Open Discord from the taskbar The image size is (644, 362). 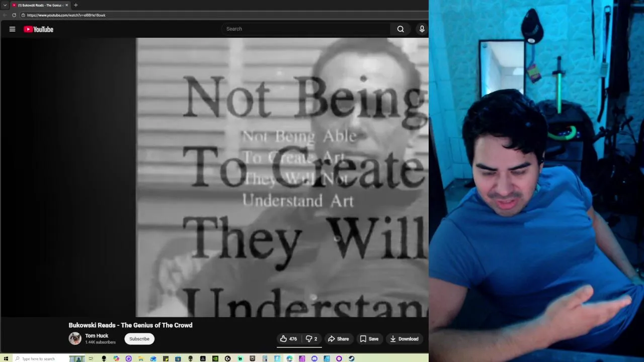pos(314,358)
